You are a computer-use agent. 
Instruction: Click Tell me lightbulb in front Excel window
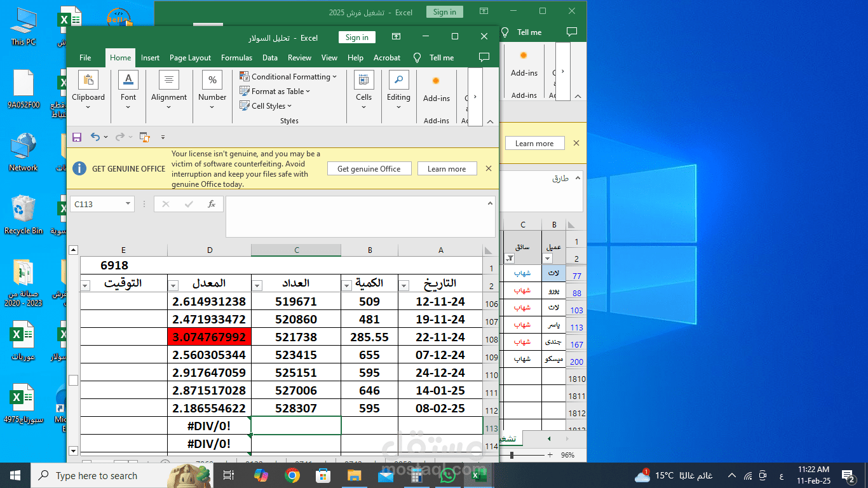pyautogui.click(x=417, y=58)
